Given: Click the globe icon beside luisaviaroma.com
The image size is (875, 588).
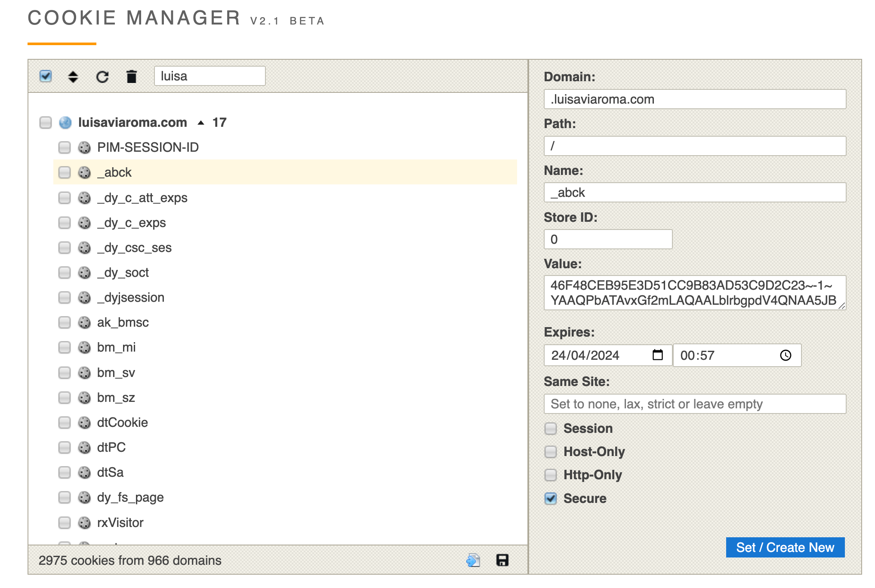Looking at the screenshot, I should point(65,122).
